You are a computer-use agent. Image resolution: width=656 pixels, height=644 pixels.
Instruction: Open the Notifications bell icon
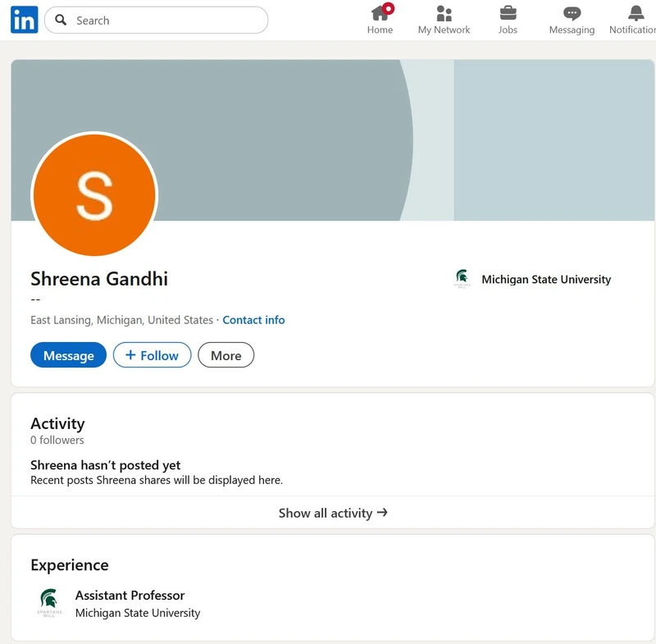(x=636, y=13)
